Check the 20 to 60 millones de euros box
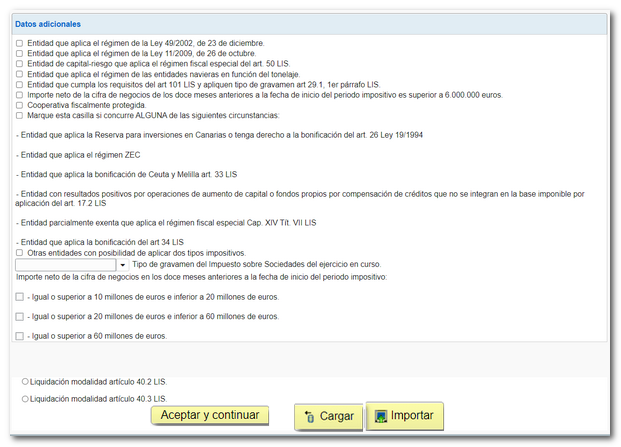The width and height of the screenshot is (621, 447). click(x=20, y=316)
